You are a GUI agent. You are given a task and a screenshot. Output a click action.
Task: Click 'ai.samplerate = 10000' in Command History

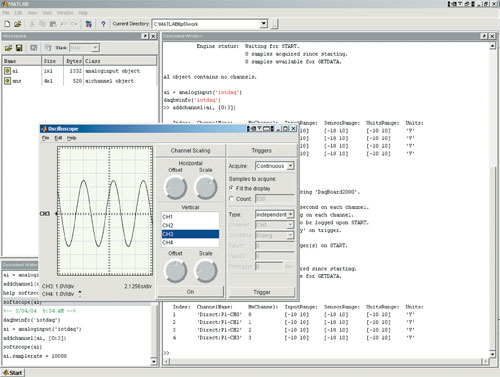coord(35,356)
